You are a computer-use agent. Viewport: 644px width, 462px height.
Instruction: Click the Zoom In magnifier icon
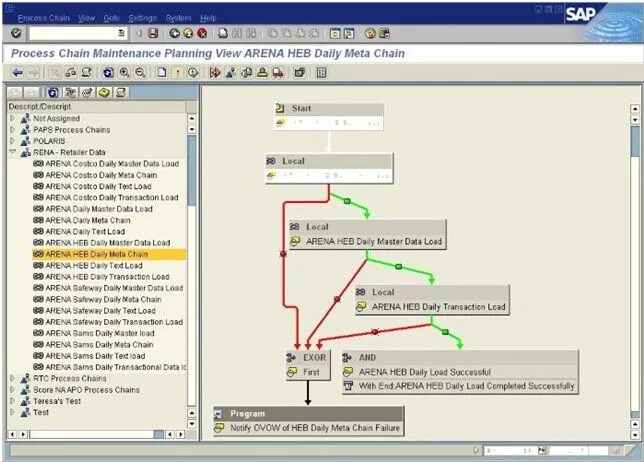click(124, 73)
